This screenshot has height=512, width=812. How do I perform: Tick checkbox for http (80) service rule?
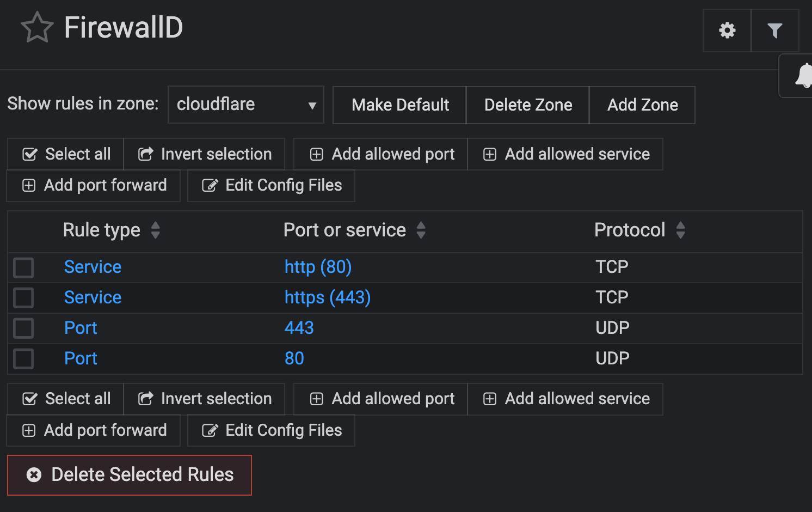pyautogui.click(x=24, y=267)
